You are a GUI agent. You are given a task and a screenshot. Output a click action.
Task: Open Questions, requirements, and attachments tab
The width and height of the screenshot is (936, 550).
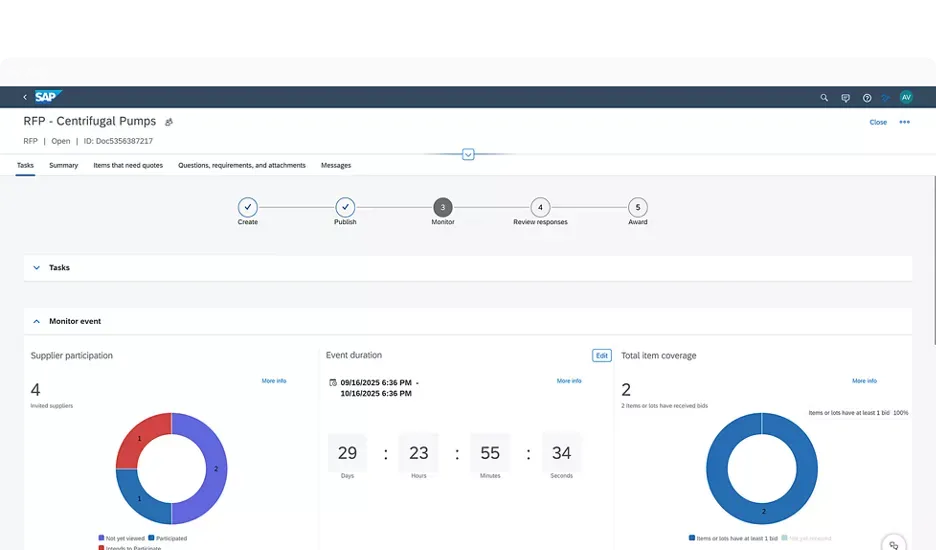(x=242, y=165)
